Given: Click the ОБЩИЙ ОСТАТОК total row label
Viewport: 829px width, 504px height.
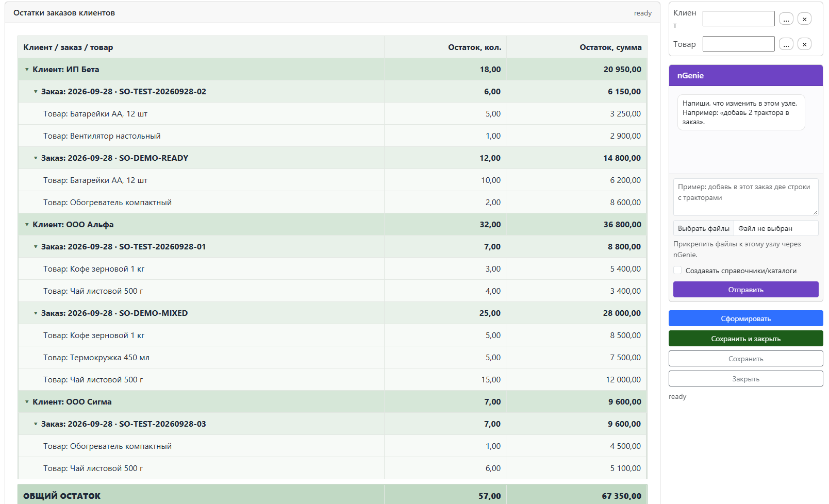Looking at the screenshot, I should 62,496.
